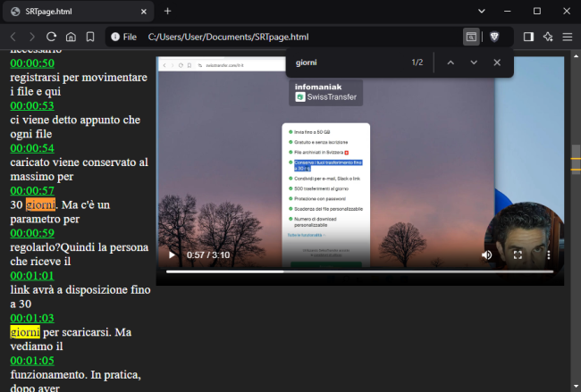Click the scrollbar up arrow
The image size is (581, 392).
tap(576, 56)
